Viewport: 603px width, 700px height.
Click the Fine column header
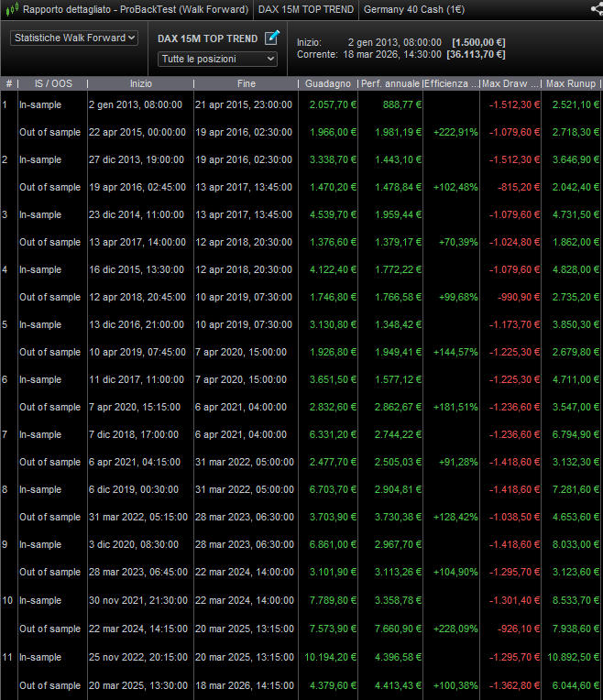(x=246, y=83)
